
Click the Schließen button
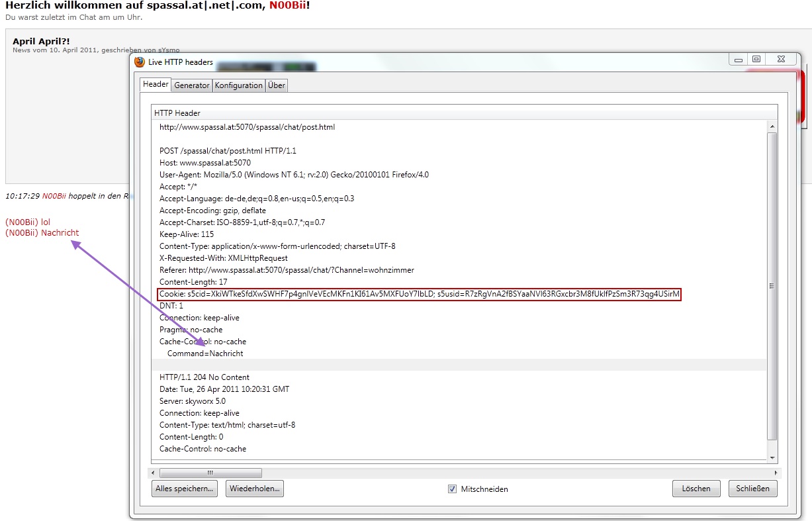(x=753, y=489)
